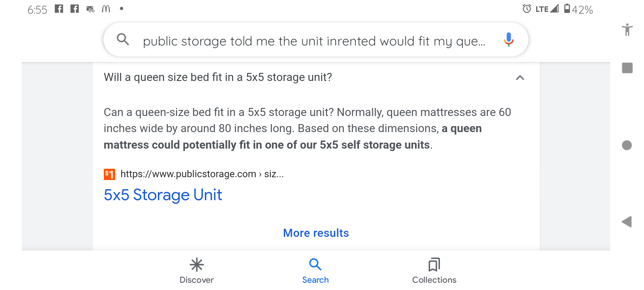Tap the battery indicator showing 42%

[x=578, y=9]
